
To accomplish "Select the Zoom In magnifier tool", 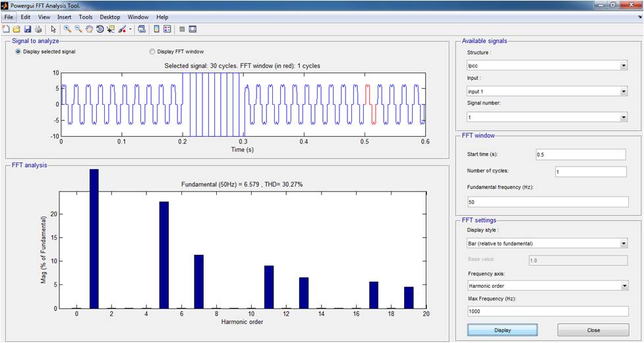I will (x=67, y=29).
